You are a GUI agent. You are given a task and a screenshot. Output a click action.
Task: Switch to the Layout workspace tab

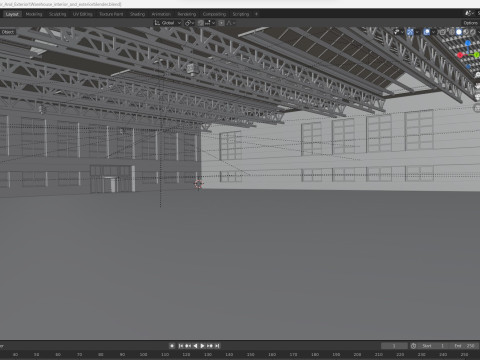pos(12,14)
